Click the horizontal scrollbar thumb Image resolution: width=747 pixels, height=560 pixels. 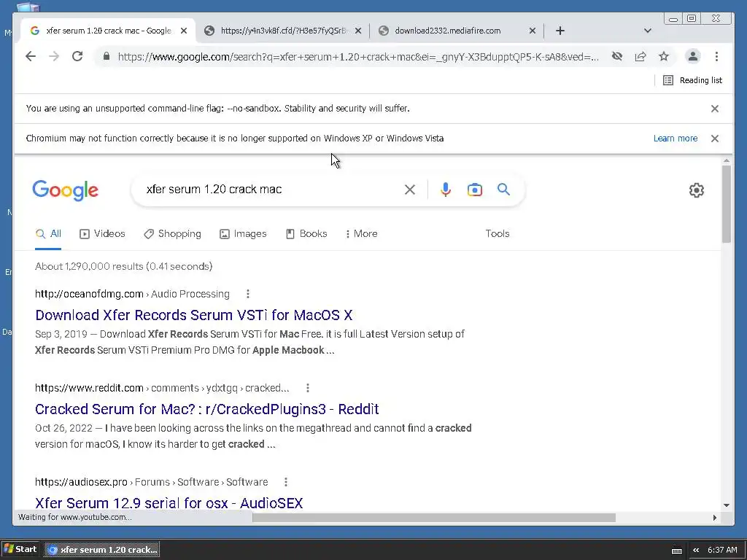[x=433, y=518]
